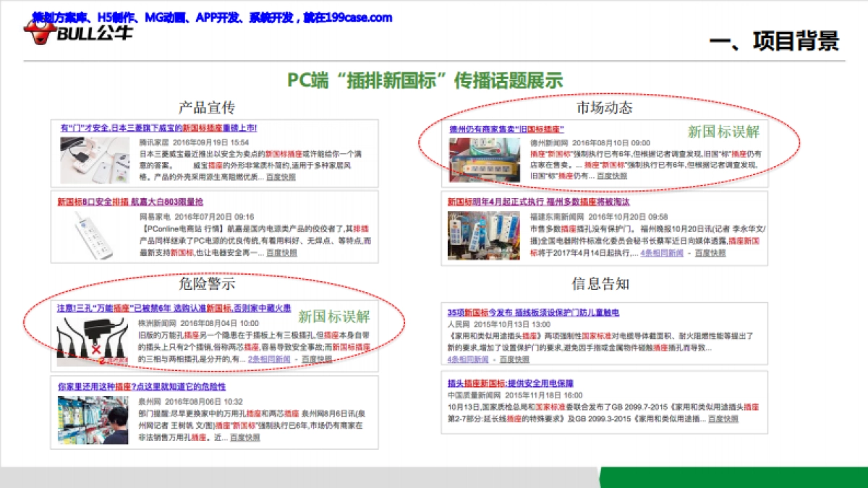Image resolution: width=868 pixels, height=488 pixels.
Task: Open the 德州仍有商家售卖"旧国标插座" headline
Action: click(506, 129)
